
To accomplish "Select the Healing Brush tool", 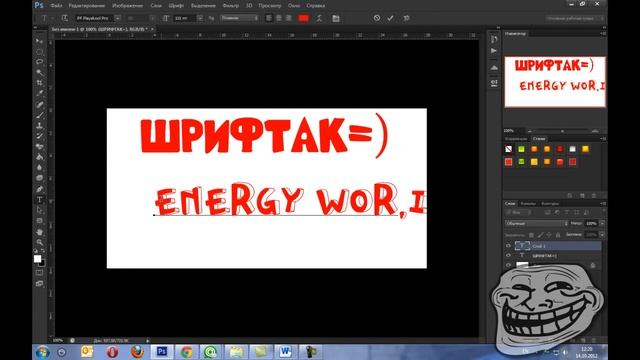I will pyautogui.click(x=39, y=104).
